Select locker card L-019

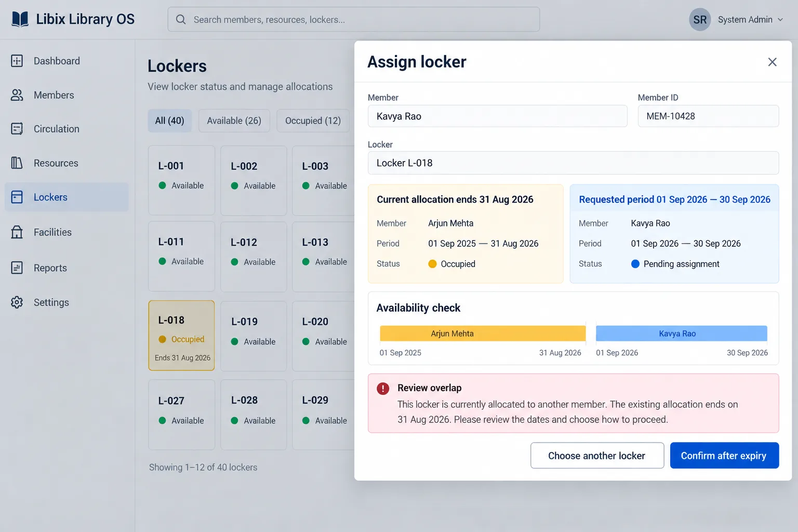click(x=254, y=336)
